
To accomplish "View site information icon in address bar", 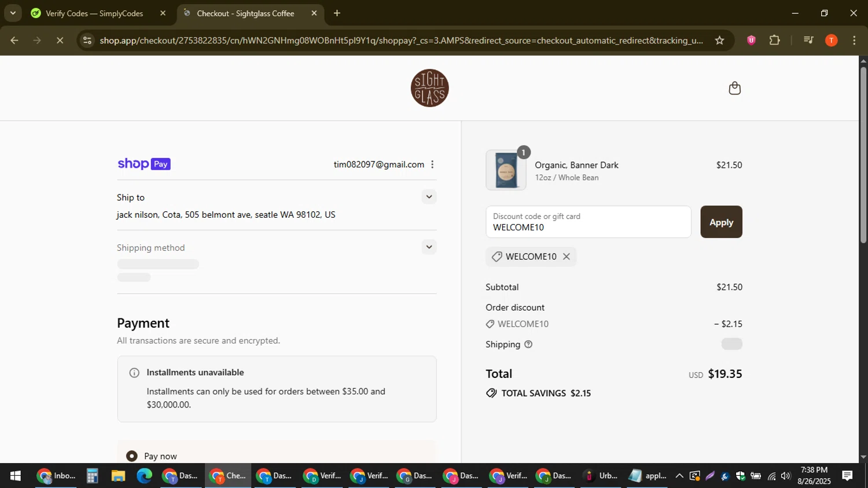I will [87, 41].
